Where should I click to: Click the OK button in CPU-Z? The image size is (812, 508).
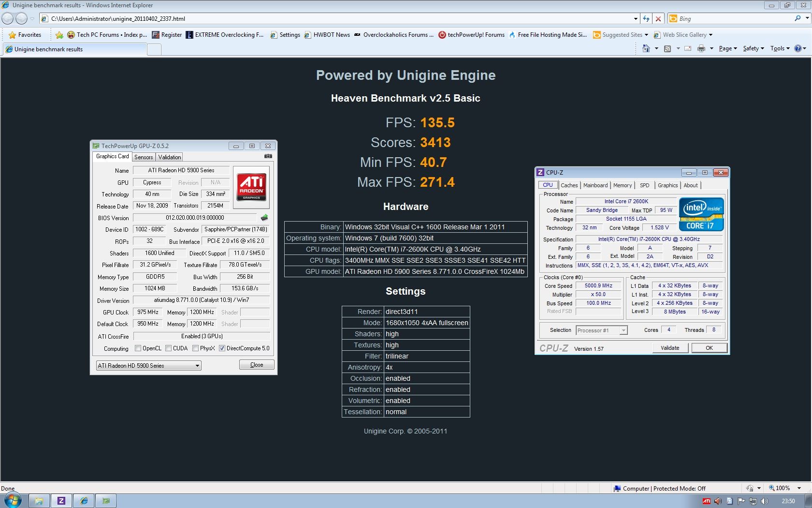coord(709,348)
